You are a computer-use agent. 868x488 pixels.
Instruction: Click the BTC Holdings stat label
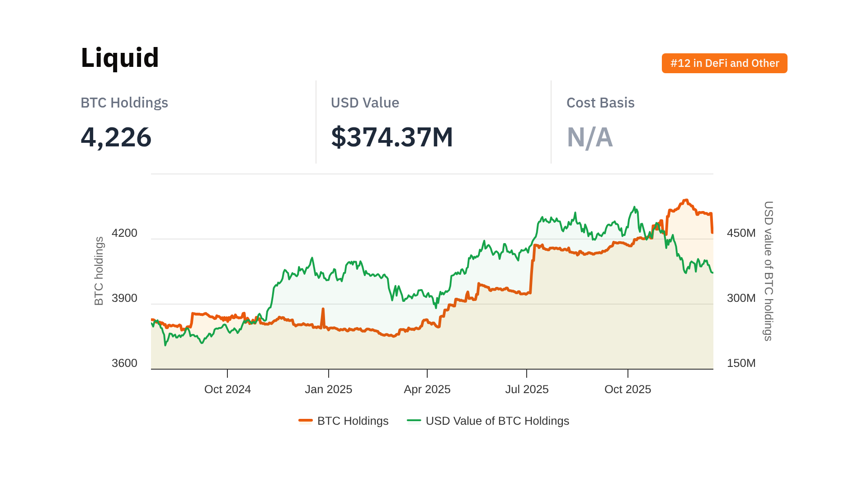click(x=124, y=103)
